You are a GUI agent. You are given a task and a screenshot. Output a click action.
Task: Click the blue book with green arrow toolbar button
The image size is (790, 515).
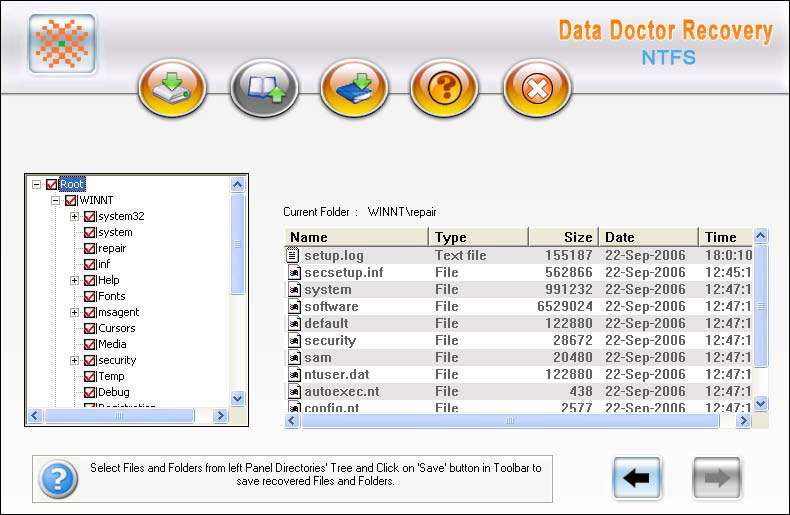coord(354,88)
